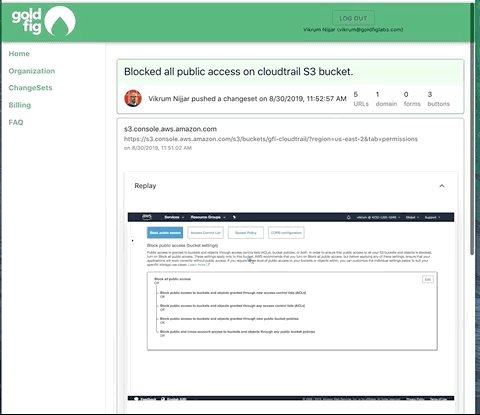The height and width of the screenshot is (415, 480).
Task: Select the CORS configuration tab
Action: pos(286,233)
